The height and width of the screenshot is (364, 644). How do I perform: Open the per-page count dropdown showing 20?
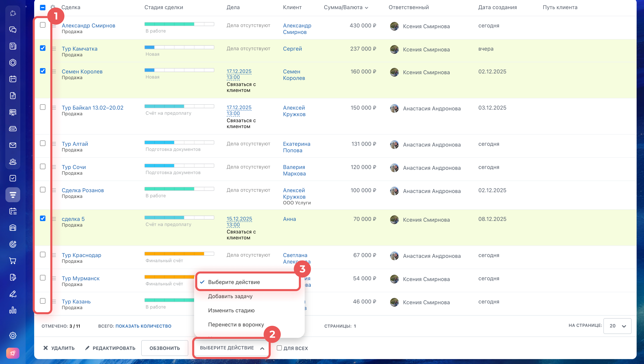pos(617,326)
